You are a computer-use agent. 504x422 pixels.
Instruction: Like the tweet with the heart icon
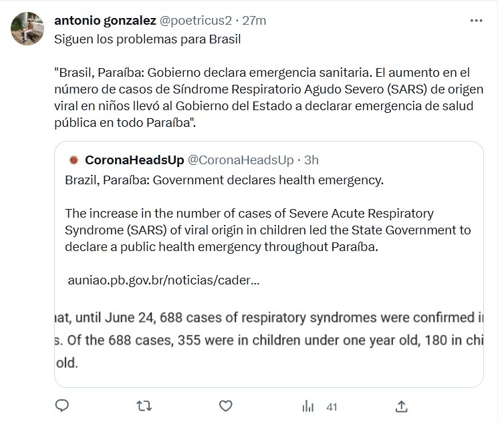226,405
